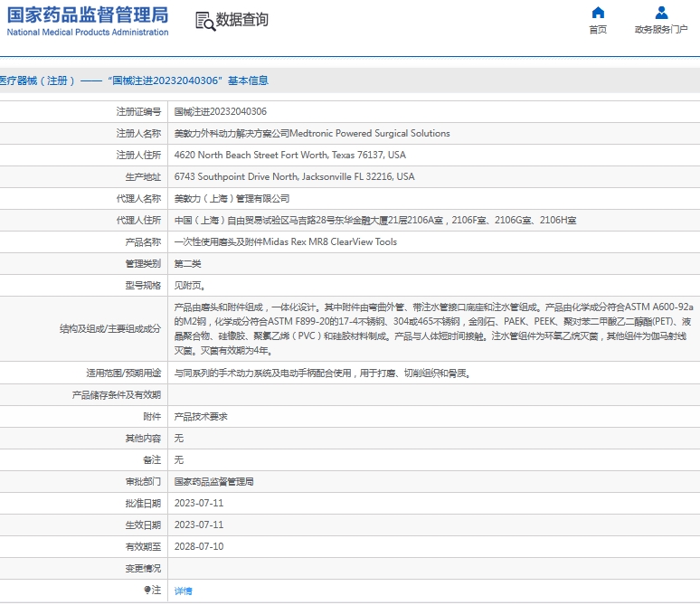This screenshot has width=700, height=605.
Task: Click the 代理人名称 row label
Action: pos(138,199)
